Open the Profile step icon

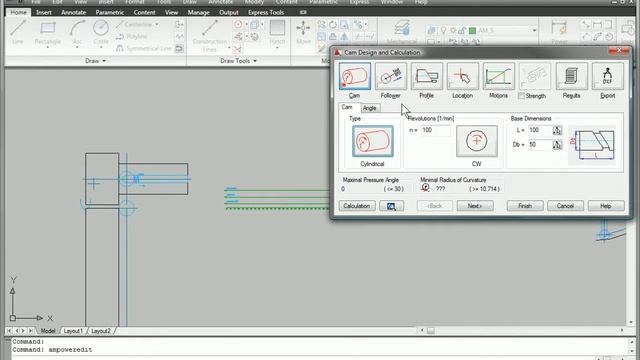point(427,76)
